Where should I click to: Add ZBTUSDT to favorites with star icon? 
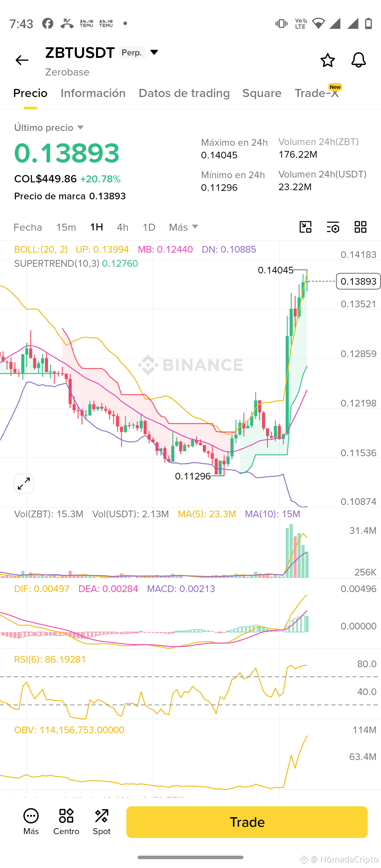327,60
